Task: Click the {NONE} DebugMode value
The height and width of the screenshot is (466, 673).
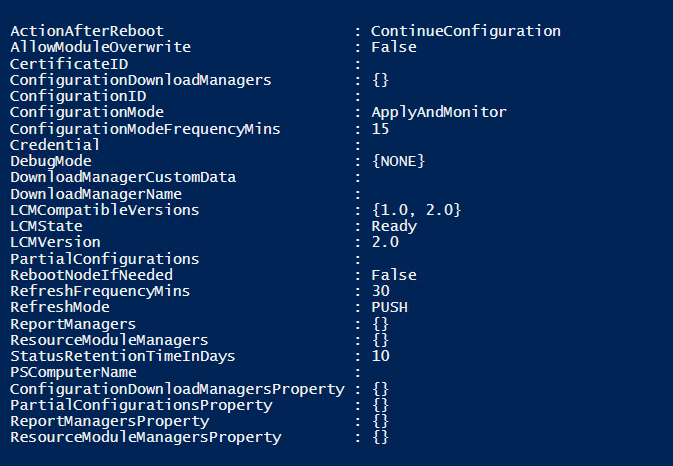Action: [x=398, y=161]
